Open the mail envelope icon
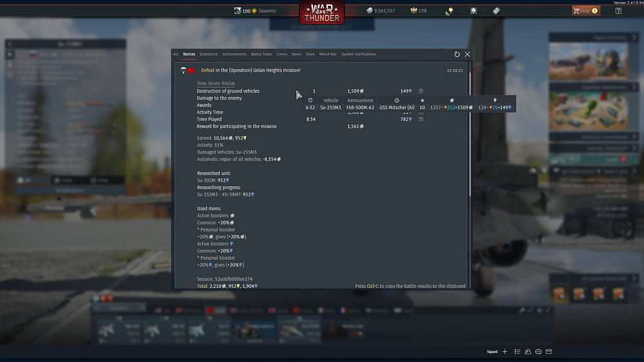Viewport: 644px width, 362px height. pyautogui.click(x=549, y=352)
